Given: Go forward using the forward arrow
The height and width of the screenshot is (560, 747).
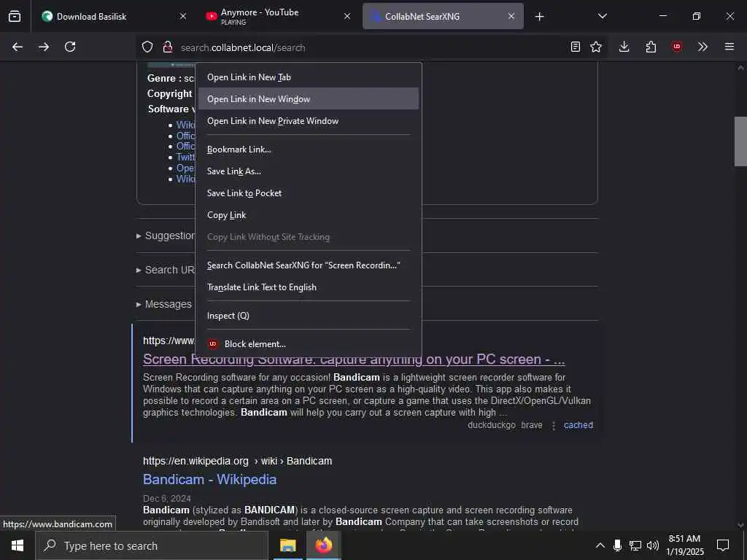Looking at the screenshot, I should coord(44,47).
